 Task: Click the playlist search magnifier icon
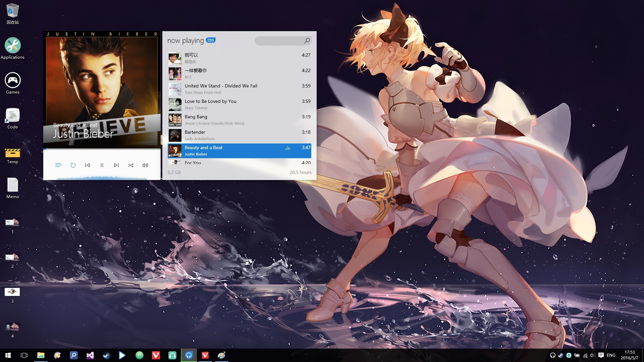pos(307,41)
